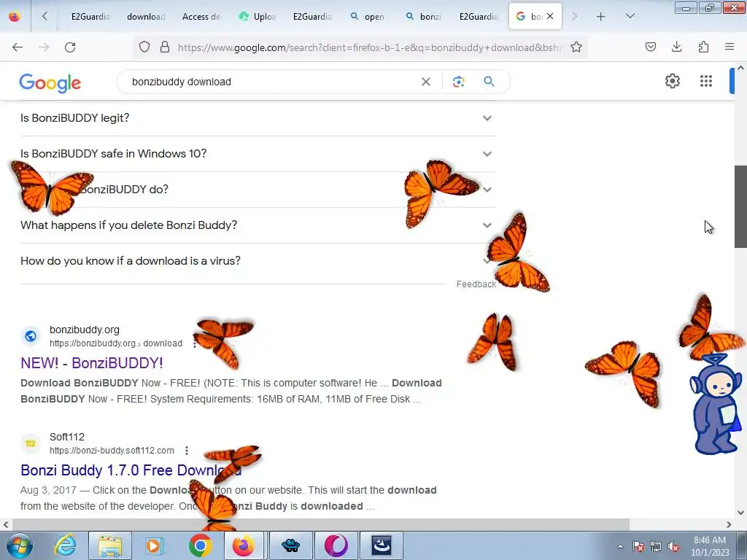Switch to 'Access de' tab
This screenshot has width=747, height=560.
click(x=201, y=17)
